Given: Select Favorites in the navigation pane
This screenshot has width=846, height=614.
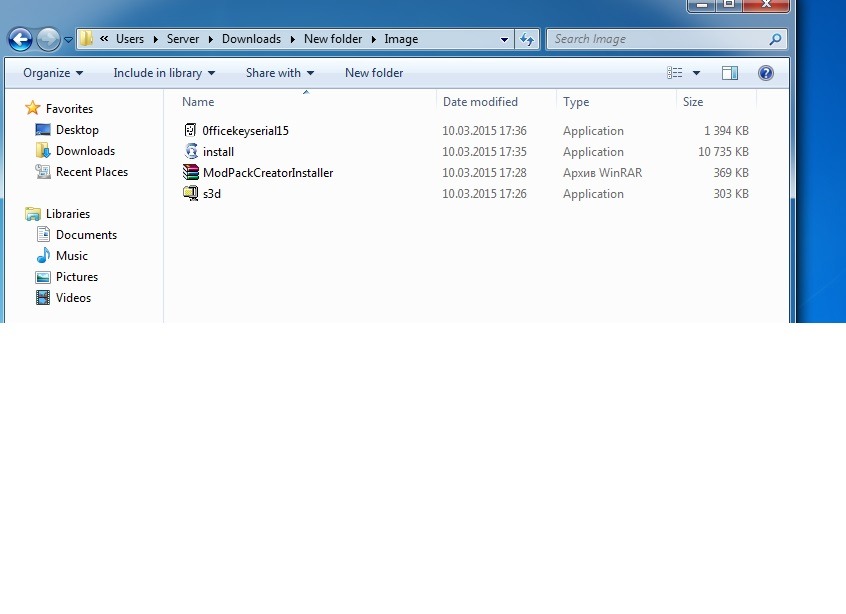Looking at the screenshot, I should point(69,108).
